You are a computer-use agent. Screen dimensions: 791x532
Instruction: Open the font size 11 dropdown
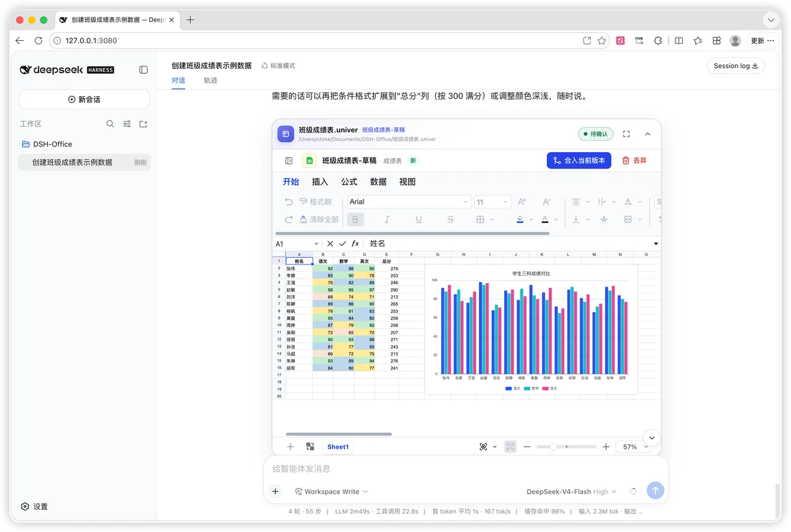point(493,201)
